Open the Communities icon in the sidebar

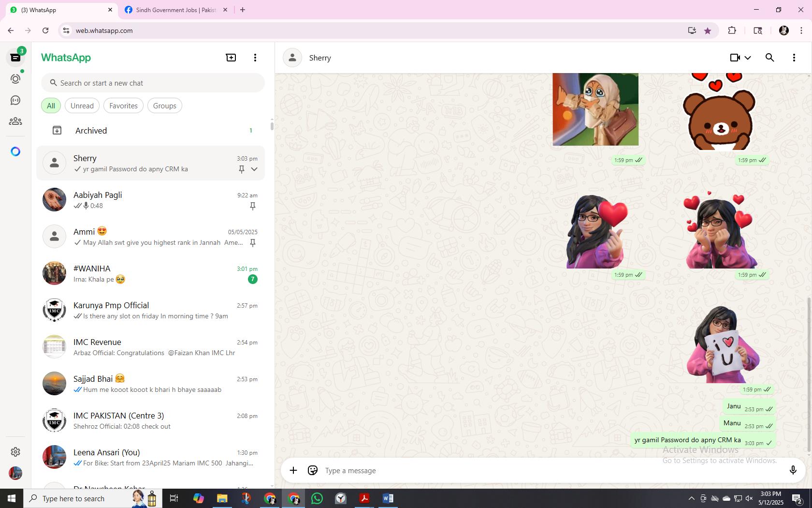coord(15,121)
